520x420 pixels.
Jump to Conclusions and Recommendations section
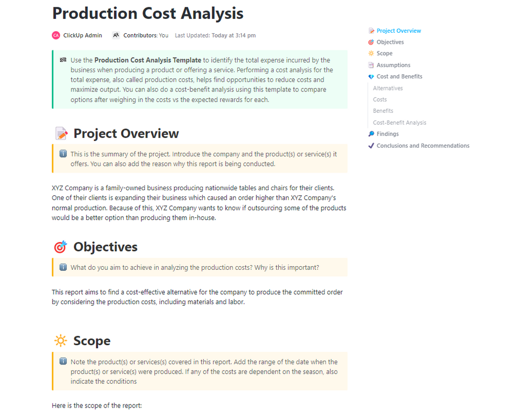[423, 146]
